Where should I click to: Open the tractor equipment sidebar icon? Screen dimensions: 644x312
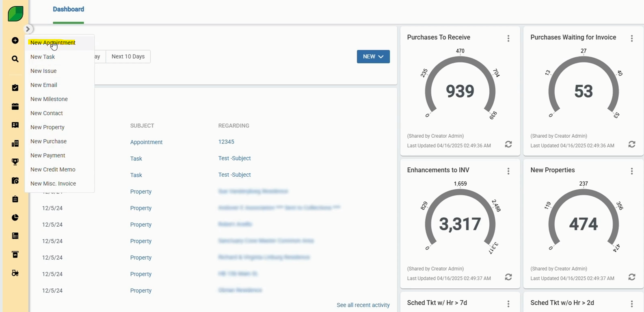point(15,273)
